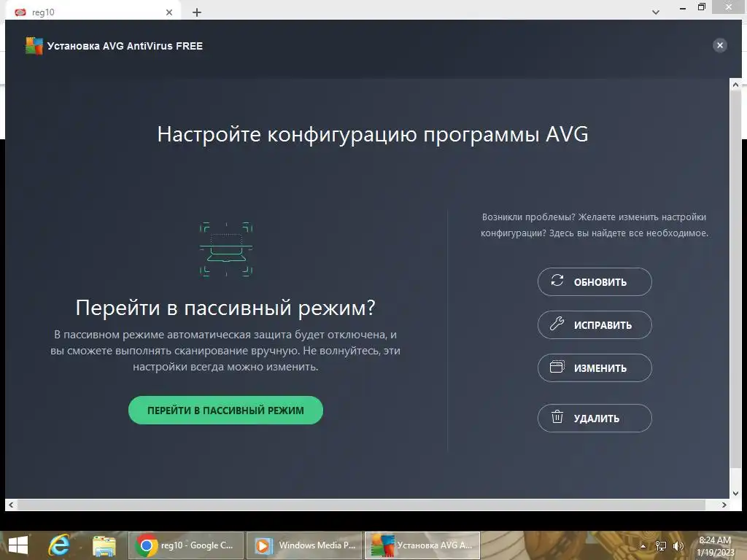Screen dimensions: 747x560
Task: Restore down the browser window
Action: pos(701,7)
